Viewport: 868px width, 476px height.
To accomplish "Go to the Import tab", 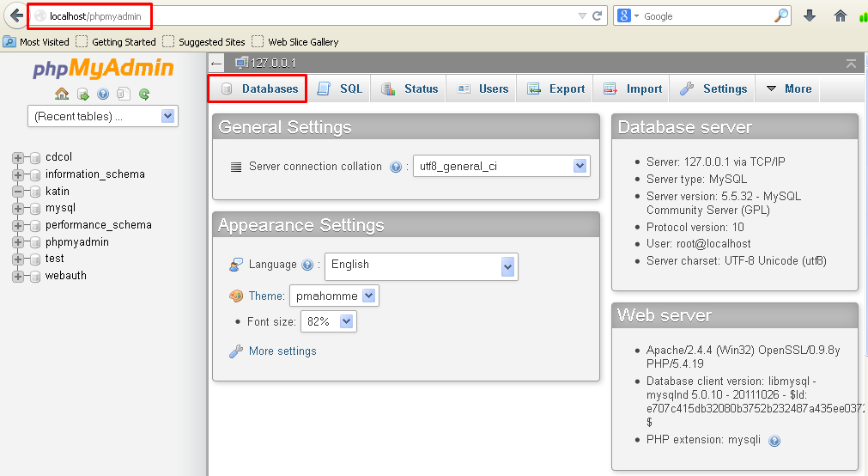I will click(632, 88).
